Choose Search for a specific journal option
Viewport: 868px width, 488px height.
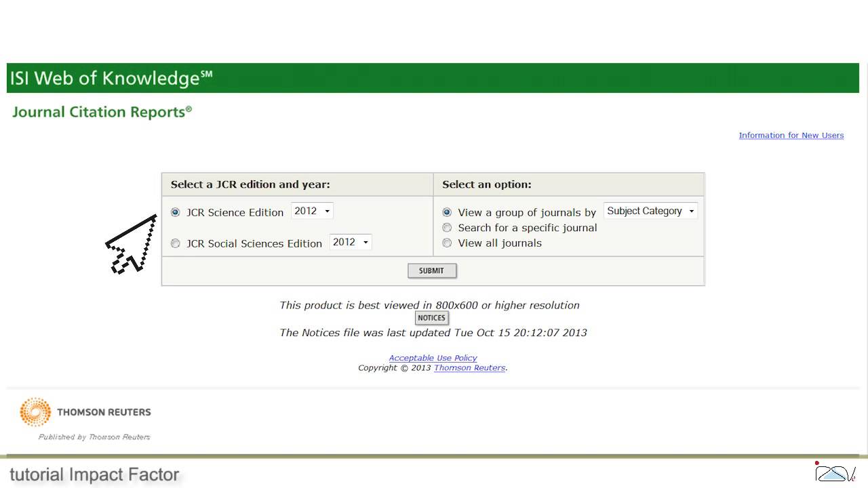point(447,228)
